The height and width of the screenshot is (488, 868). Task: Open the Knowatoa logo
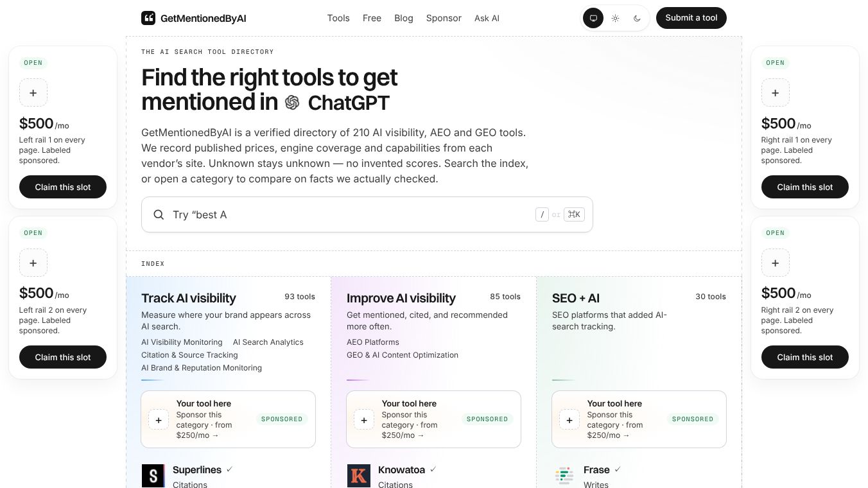(x=358, y=476)
